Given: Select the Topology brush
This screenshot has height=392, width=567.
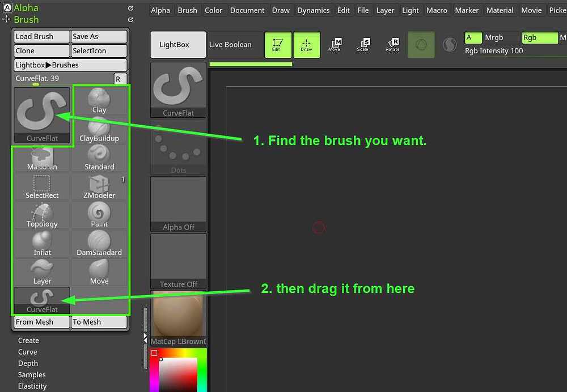Looking at the screenshot, I should [x=42, y=215].
